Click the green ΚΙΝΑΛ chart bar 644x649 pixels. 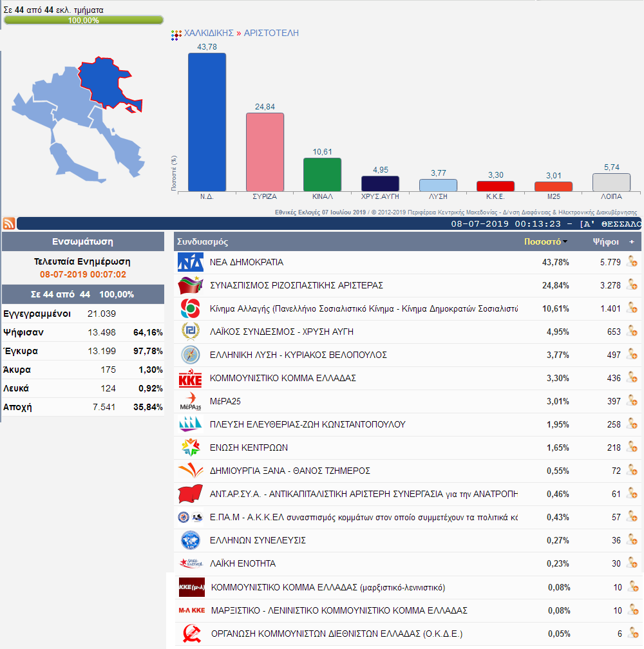[x=323, y=174]
